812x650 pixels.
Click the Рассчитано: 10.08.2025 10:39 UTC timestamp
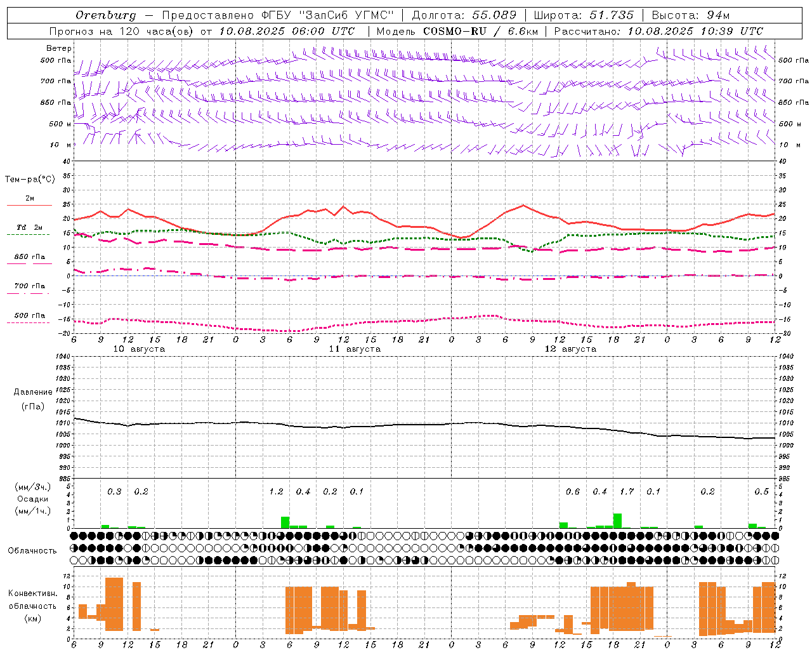tap(658, 31)
